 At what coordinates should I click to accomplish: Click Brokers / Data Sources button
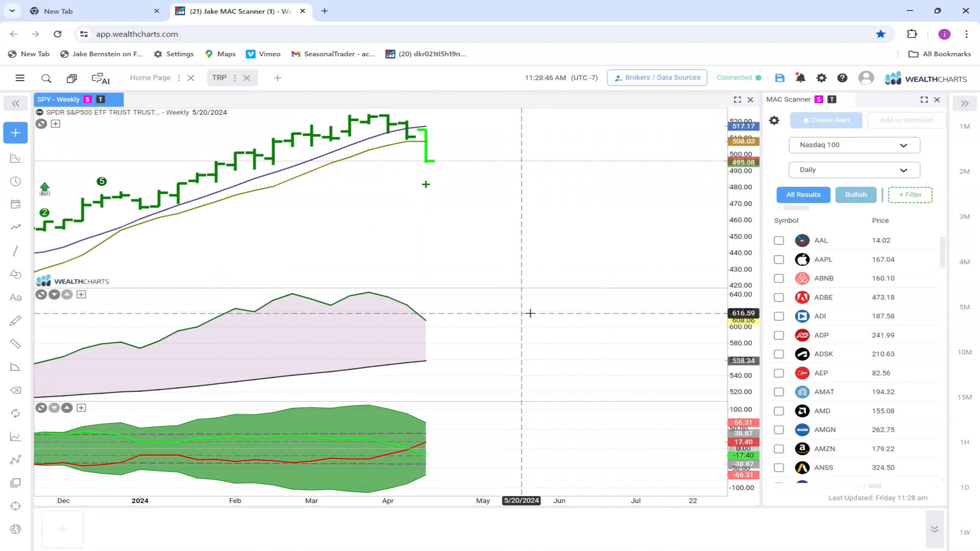(657, 78)
